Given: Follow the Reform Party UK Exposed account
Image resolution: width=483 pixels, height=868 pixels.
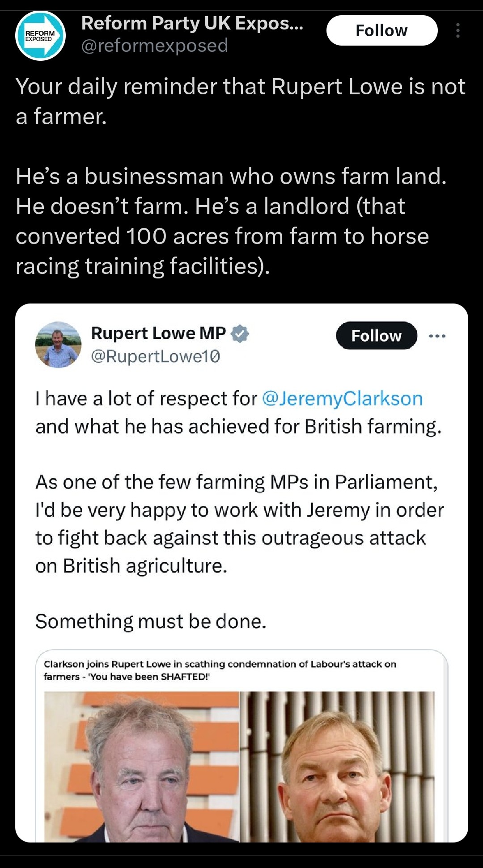Looking at the screenshot, I should 381,30.
